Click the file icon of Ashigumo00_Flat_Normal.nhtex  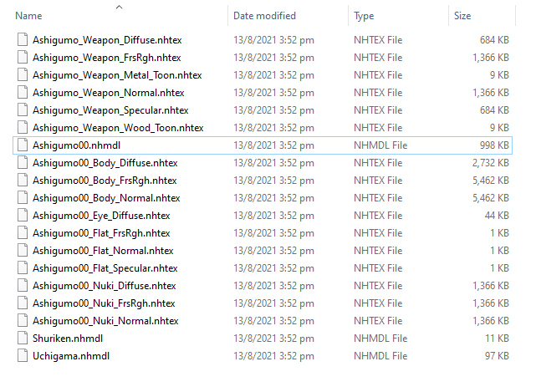[23, 251]
